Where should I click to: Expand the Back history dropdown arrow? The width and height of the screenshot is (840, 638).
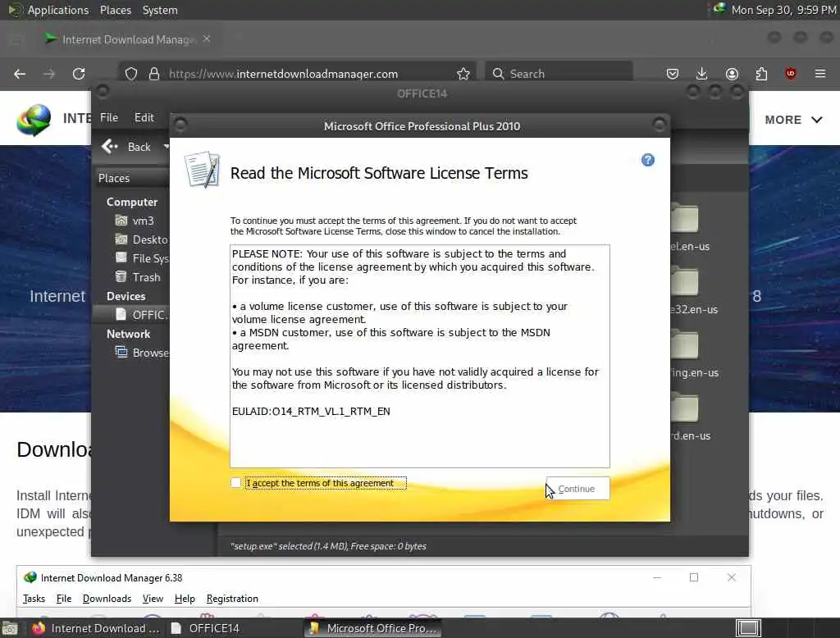coord(166,146)
